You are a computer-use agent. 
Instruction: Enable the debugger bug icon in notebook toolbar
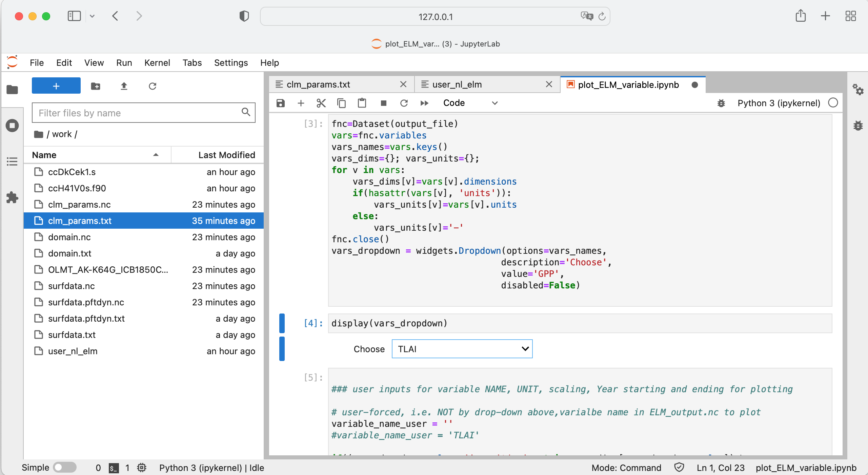[x=721, y=103]
